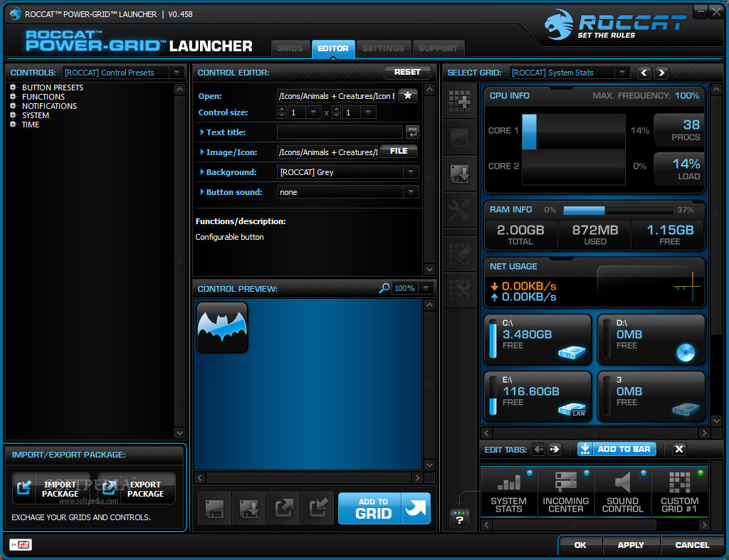Viewport: 729px width, 560px height.
Task: Open the preview zoom percentage dropdown
Action: 426,288
